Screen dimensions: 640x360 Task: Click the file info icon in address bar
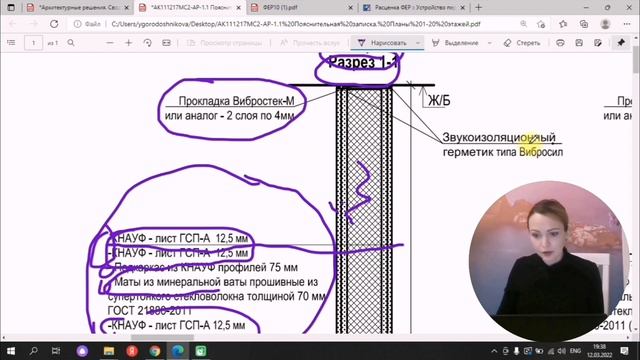tap(77, 24)
